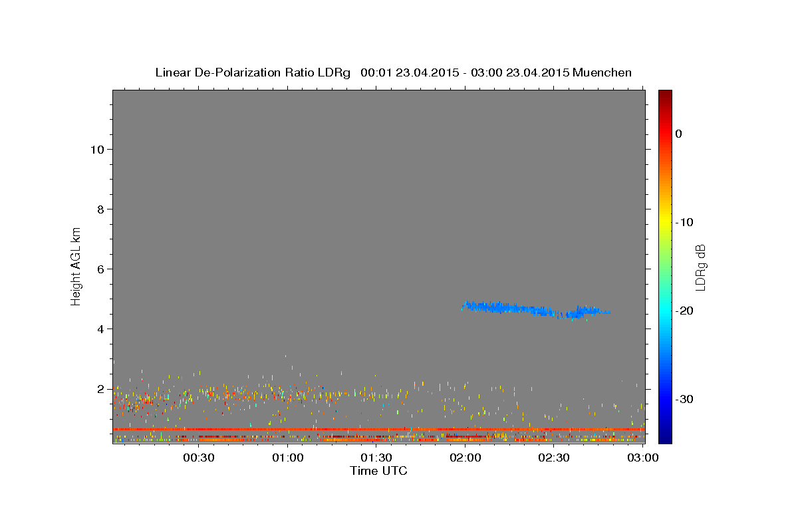
Task: Click the 'Time UTC' axis label
Action: (378, 471)
